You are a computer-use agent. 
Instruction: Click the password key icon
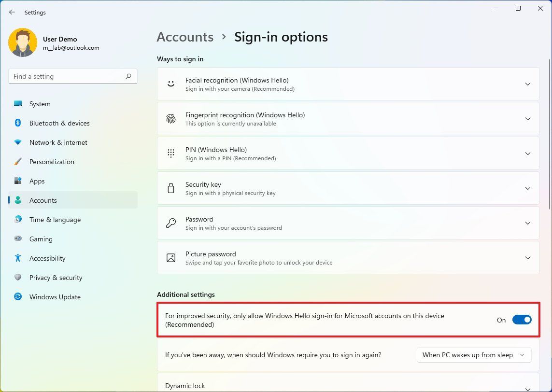coord(171,223)
